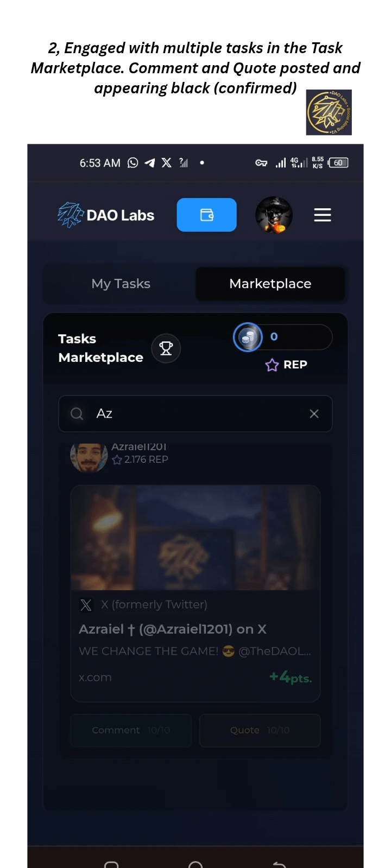Open the trophy leaderboard icon
The height and width of the screenshot is (868, 391).
pos(166,348)
